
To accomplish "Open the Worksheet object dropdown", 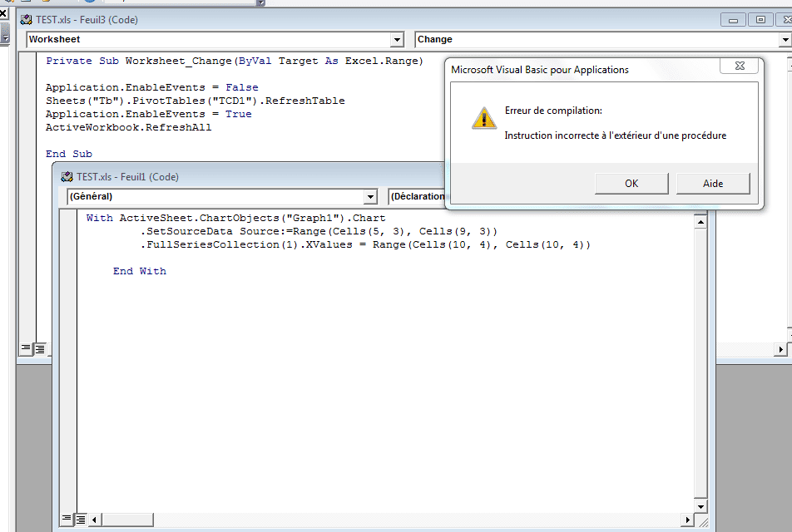I will pos(397,40).
